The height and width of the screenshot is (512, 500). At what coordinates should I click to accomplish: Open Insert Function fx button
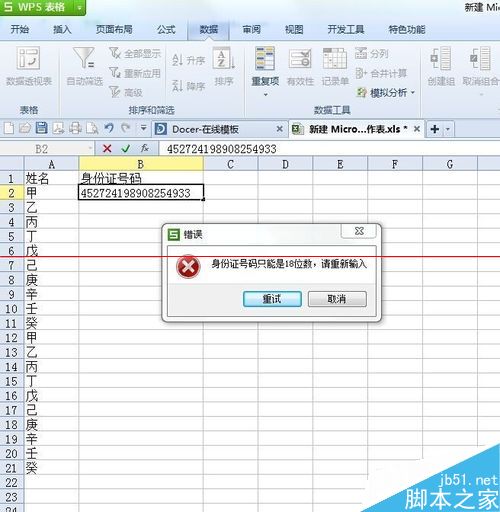pos(144,149)
